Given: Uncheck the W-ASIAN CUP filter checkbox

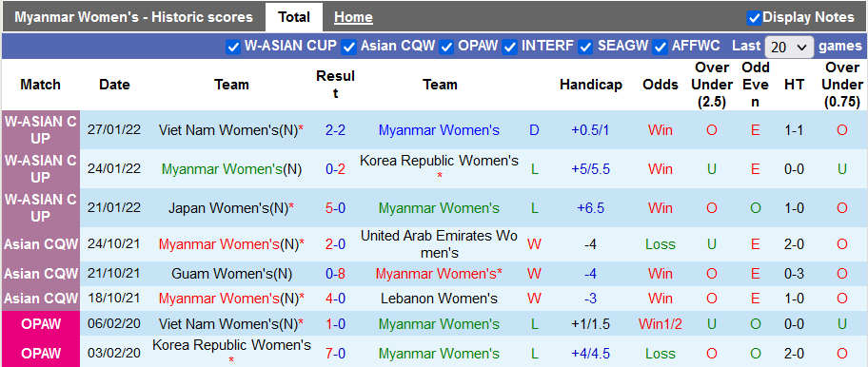Looking at the screenshot, I should tap(233, 47).
